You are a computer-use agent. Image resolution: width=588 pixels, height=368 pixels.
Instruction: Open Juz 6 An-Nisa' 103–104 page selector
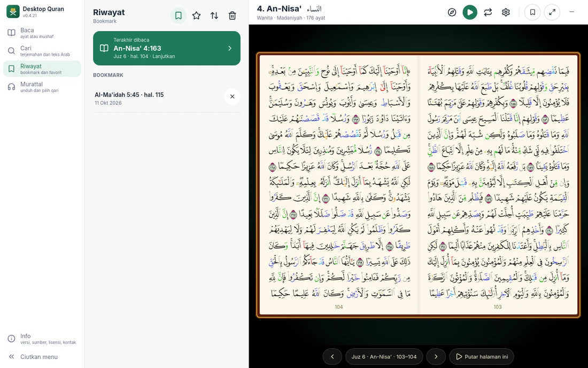pos(384,357)
